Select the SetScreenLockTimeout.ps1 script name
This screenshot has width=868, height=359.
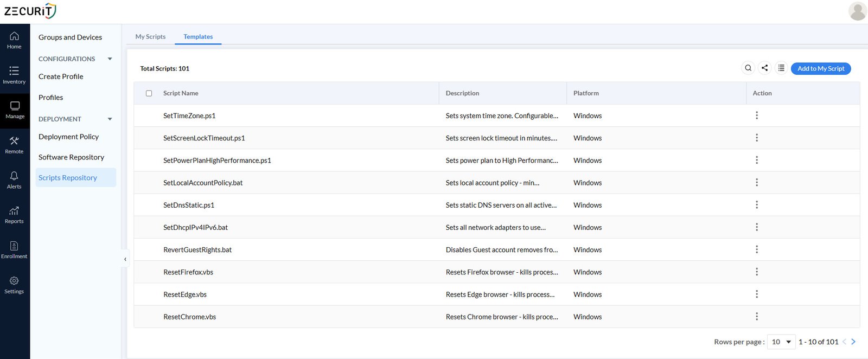[204, 138]
